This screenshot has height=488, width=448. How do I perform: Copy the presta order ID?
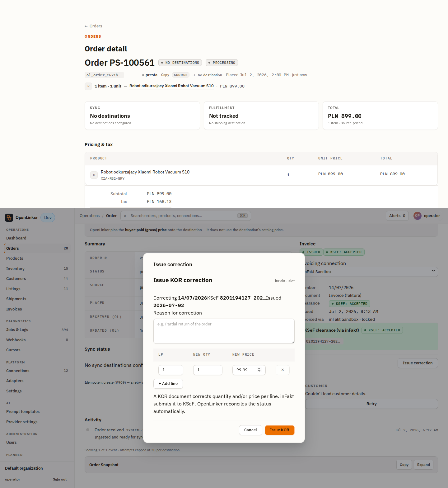tap(165, 75)
